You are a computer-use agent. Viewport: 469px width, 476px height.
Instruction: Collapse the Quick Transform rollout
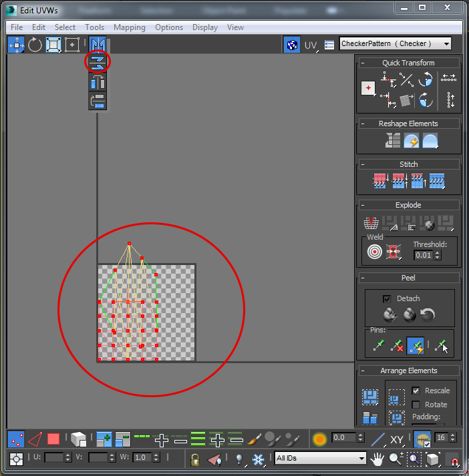[362, 63]
